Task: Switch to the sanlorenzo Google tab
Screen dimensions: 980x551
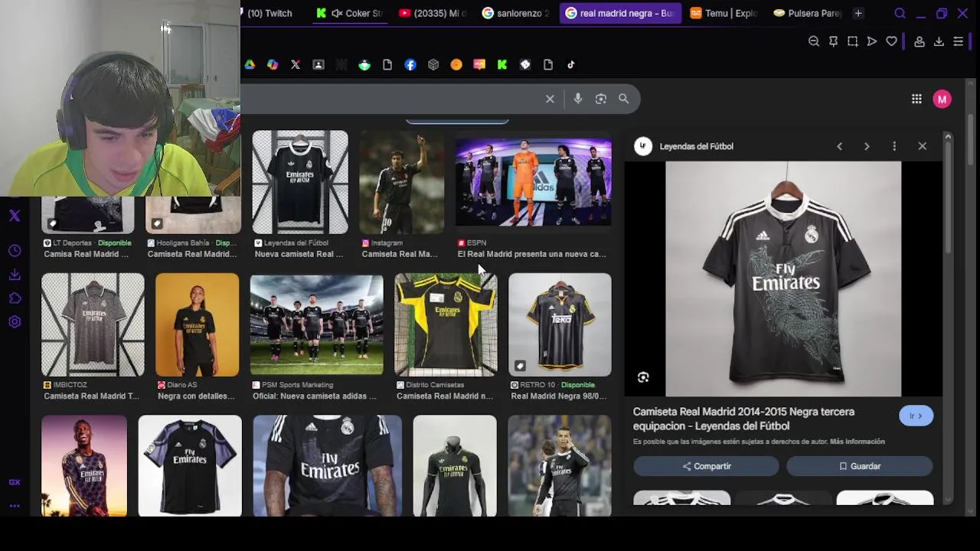Action: (x=515, y=13)
